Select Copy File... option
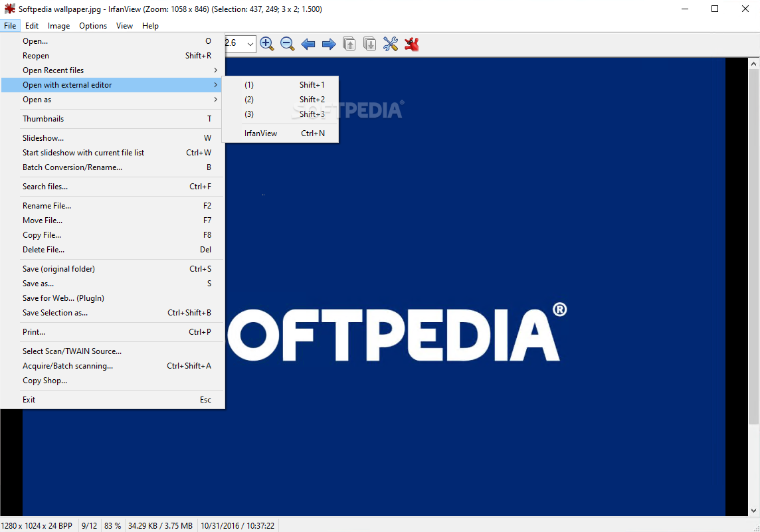Image resolution: width=760 pixels, height=532 pixels. point(112,235)
